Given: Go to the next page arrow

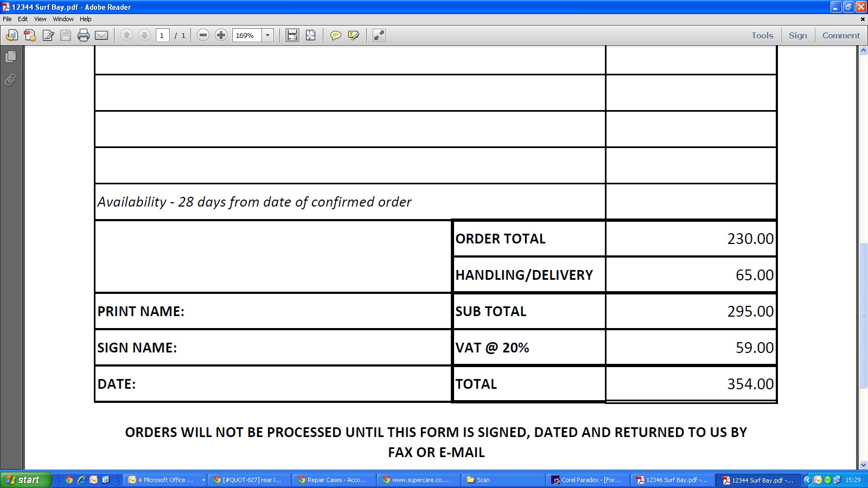Looking at the screenshot, I should (144, 35).
